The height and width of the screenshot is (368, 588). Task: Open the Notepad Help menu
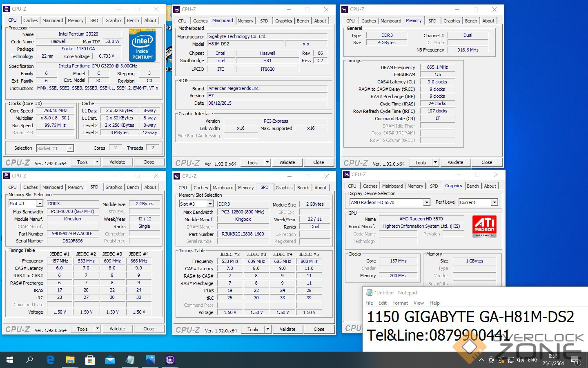click(434, 303)
